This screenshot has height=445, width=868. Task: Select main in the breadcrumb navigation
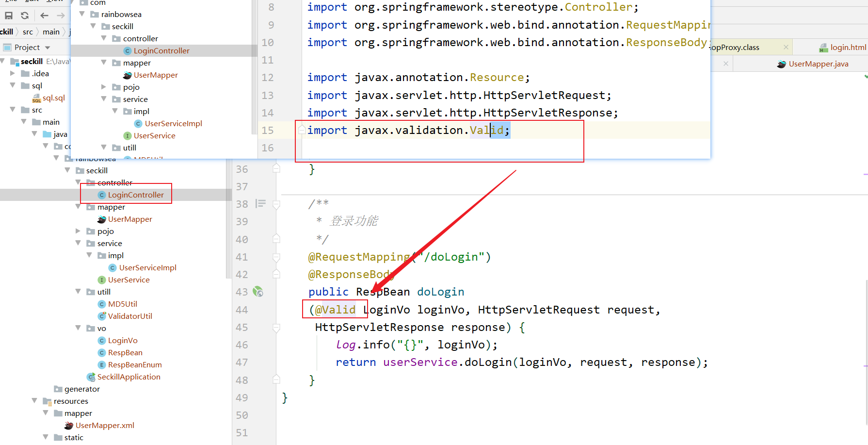(51, 32)
